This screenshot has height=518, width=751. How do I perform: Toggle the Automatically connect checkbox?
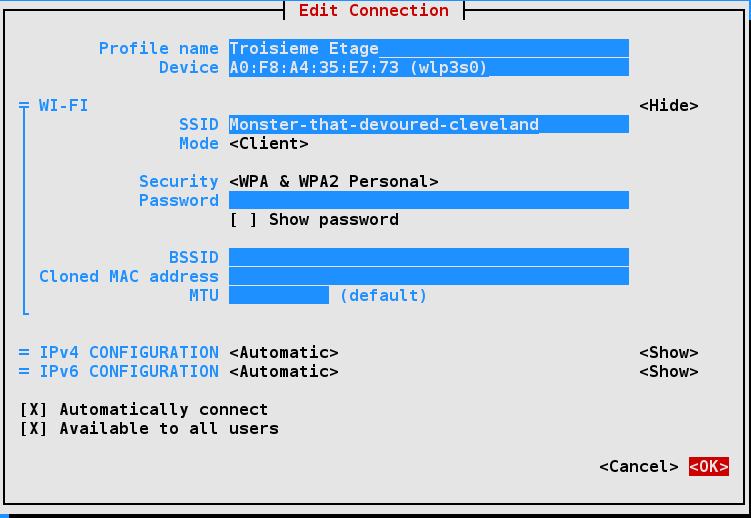coord(34,409)
